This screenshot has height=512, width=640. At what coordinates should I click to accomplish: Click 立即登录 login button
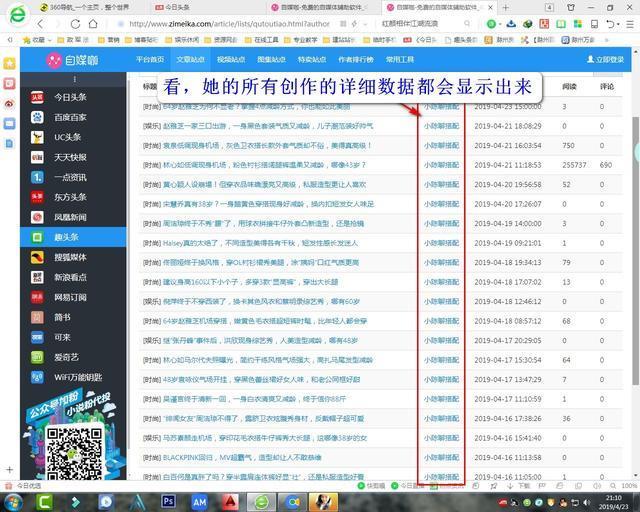coord(604,60)
